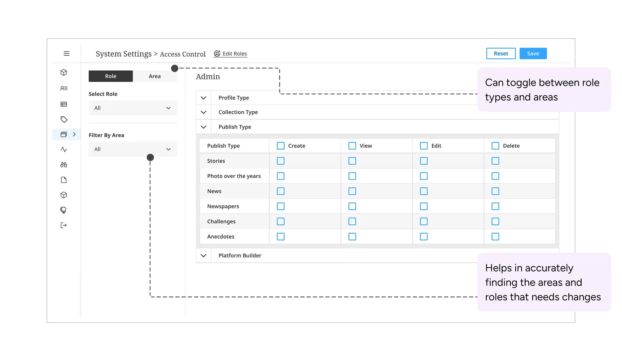Click the cube icon above the globe icon
The height and width of the screenshot is (364, 622).
(x=64, y=195)
